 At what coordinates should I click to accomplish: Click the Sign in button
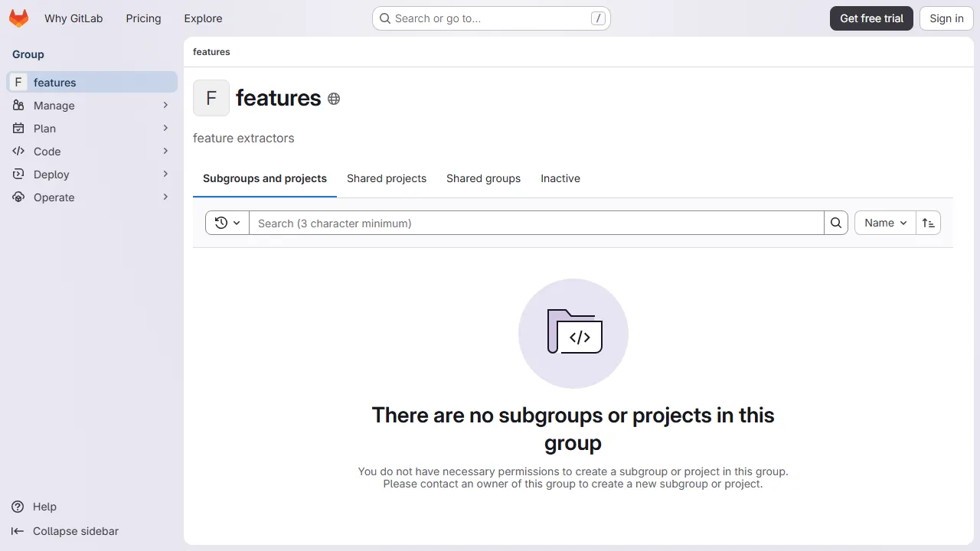[946, 18]
